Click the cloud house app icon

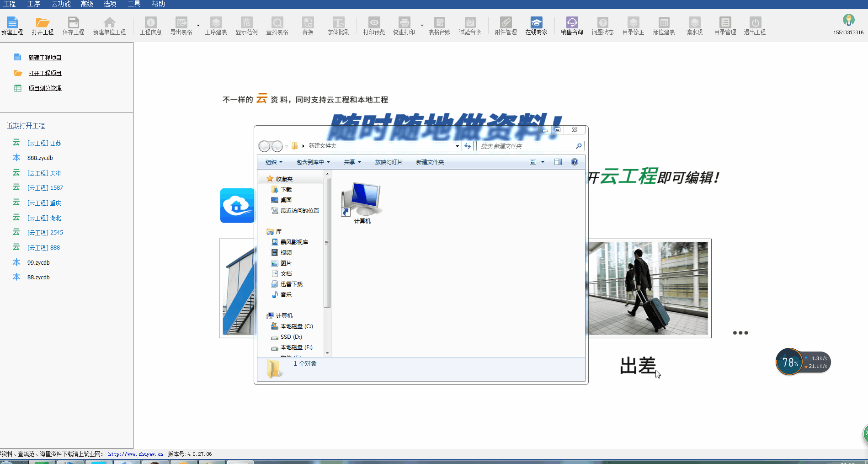237,206
